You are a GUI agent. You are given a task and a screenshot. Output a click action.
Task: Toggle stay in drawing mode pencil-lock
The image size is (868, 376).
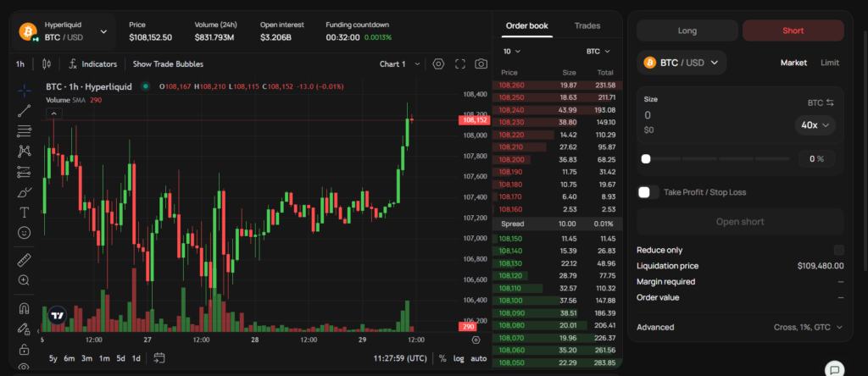[x=24, y=329]
